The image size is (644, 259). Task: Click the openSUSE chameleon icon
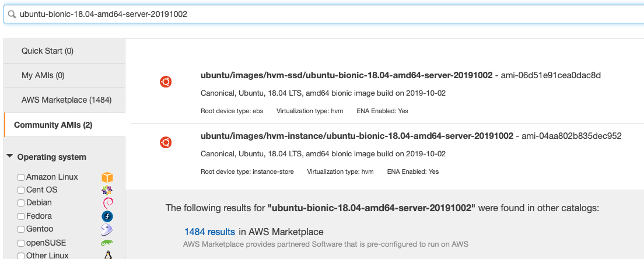[107, 243]
